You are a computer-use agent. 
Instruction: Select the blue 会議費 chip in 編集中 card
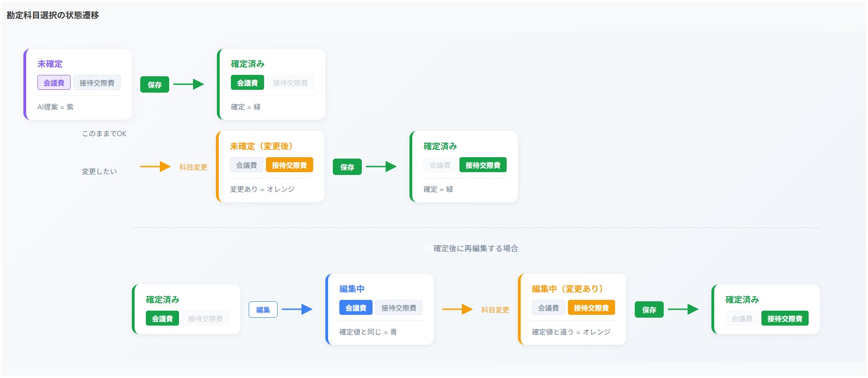[x=356, y=308]
